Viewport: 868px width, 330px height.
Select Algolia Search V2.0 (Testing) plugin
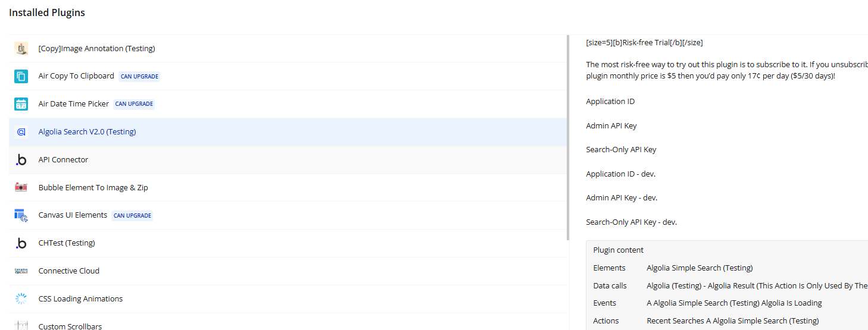87,132
